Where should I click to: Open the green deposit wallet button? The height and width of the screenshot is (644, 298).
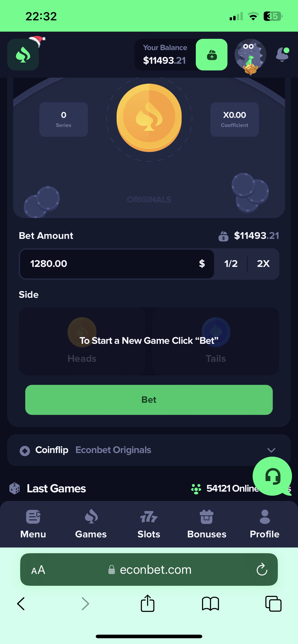pyautogui.click(x=212, y=54)
